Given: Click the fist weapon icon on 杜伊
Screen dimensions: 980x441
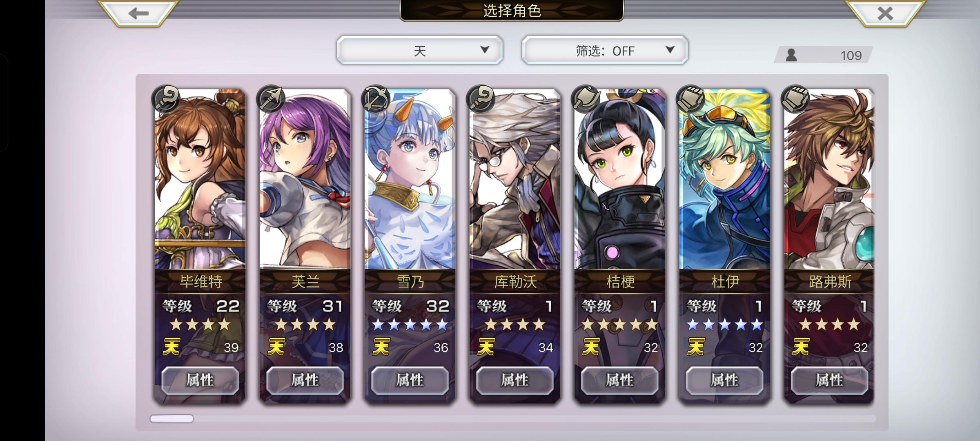Looking at the screenshot, I should click(690, 99).
